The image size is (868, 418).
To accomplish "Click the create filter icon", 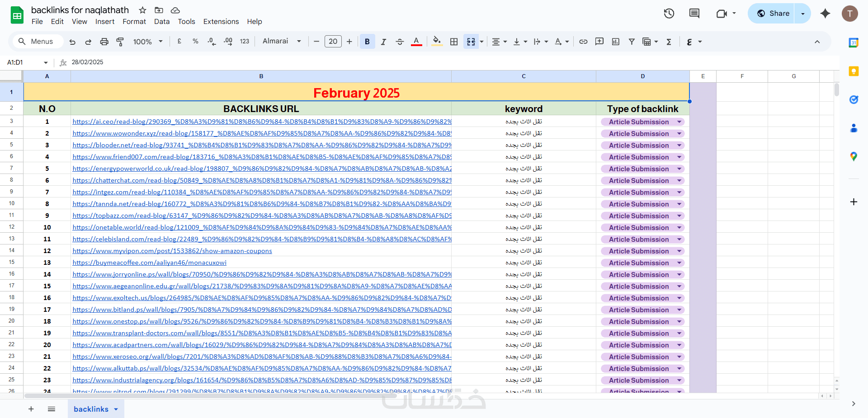I will [x=632, y=42].
